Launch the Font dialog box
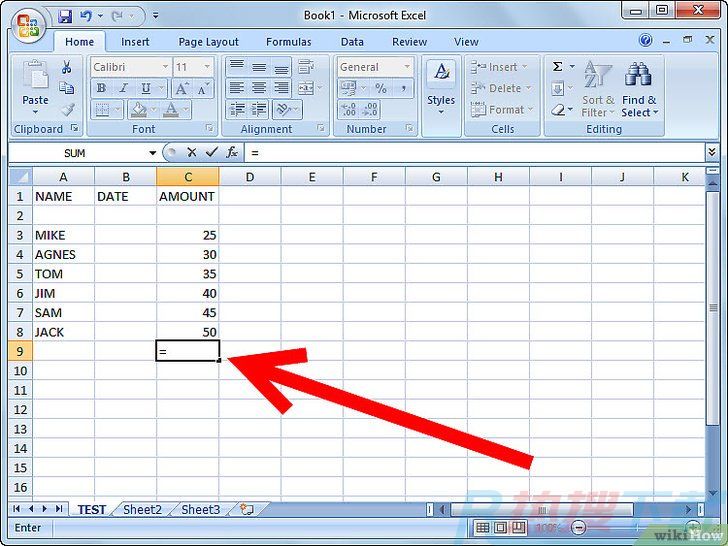This screenshot has width=728, height=546. click(209, 128)
